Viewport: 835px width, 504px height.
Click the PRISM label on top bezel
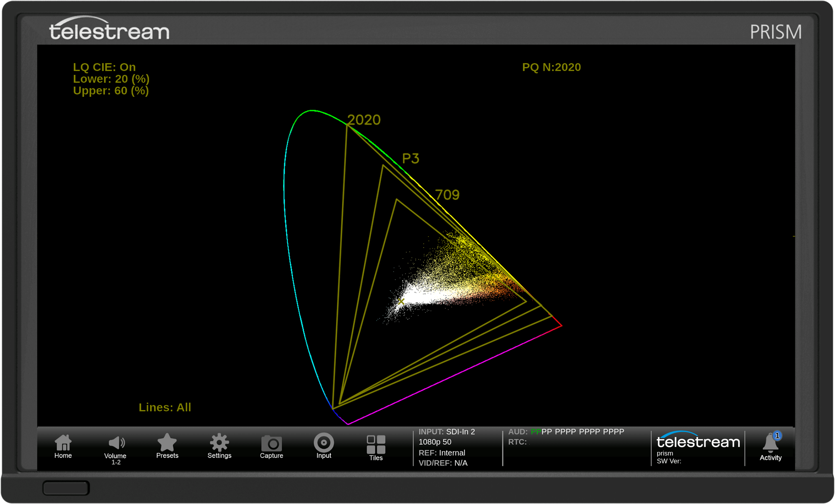pyautogui.click(x=776, y=32)
